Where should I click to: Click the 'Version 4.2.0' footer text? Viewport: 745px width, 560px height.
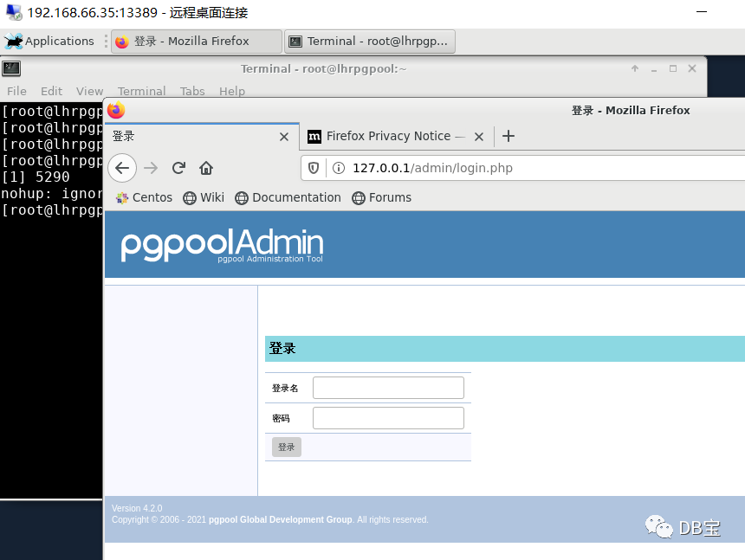pyautogui.click(x=137, y=508)
